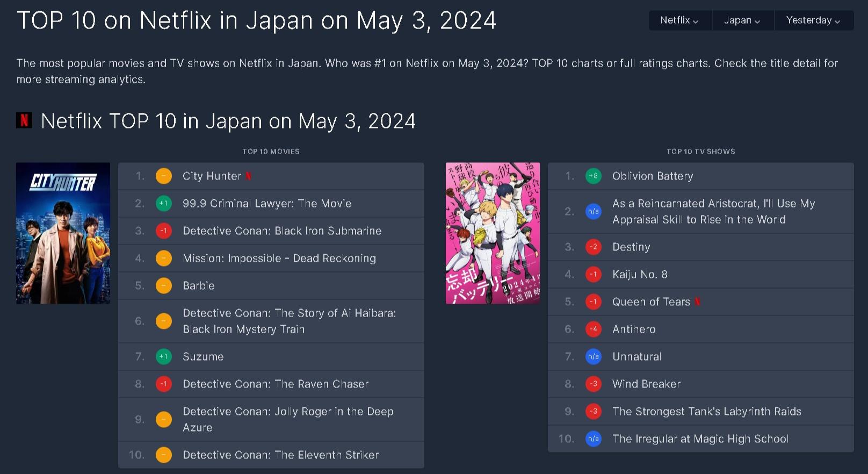
Task: Click the no-change badge for Barbie
Action: pos(164,286)
